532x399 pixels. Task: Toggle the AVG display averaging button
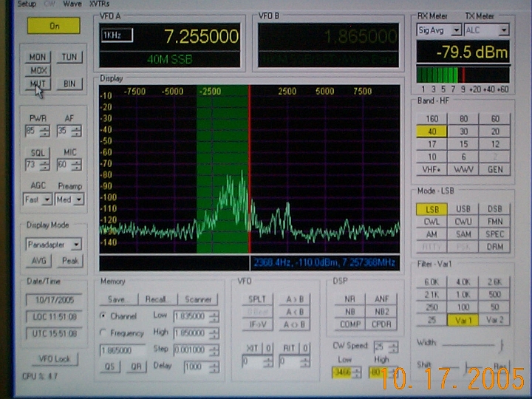pyautogui.click(x=38, y=261)
